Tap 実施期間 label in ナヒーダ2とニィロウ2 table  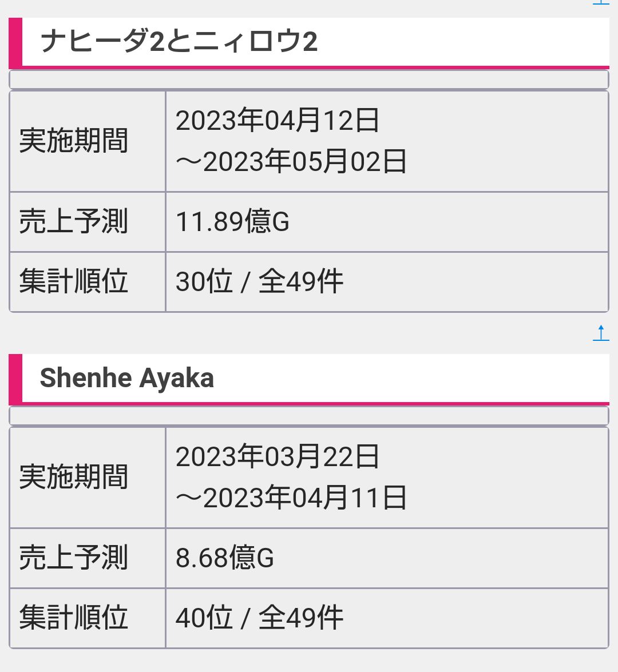point(73,141)
